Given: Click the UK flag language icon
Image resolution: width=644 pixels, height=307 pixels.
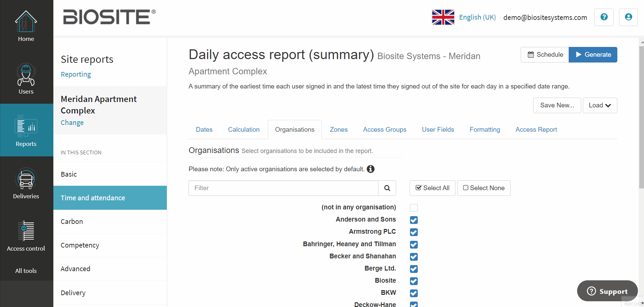Looking at the screenshot, I should click(443, 17).
